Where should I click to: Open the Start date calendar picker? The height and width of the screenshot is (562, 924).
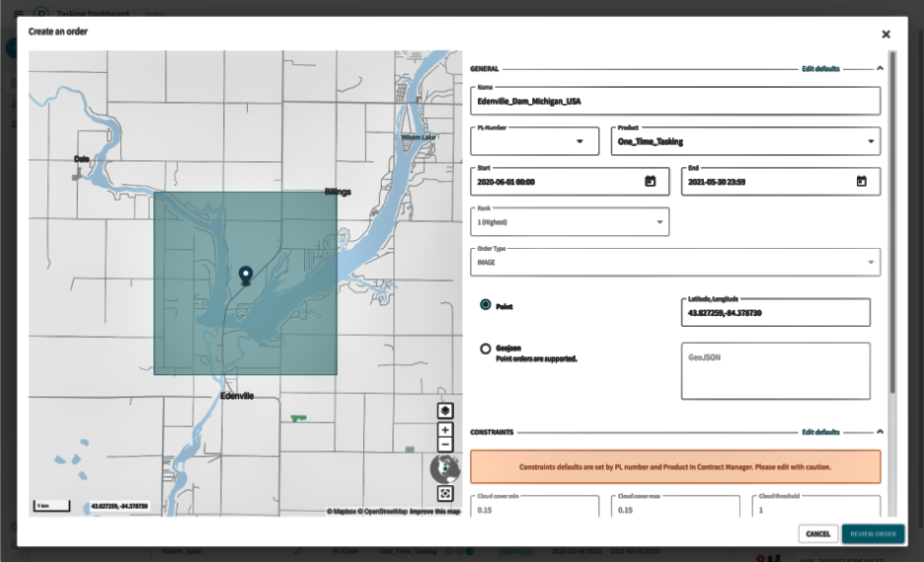tap(651, 182)
